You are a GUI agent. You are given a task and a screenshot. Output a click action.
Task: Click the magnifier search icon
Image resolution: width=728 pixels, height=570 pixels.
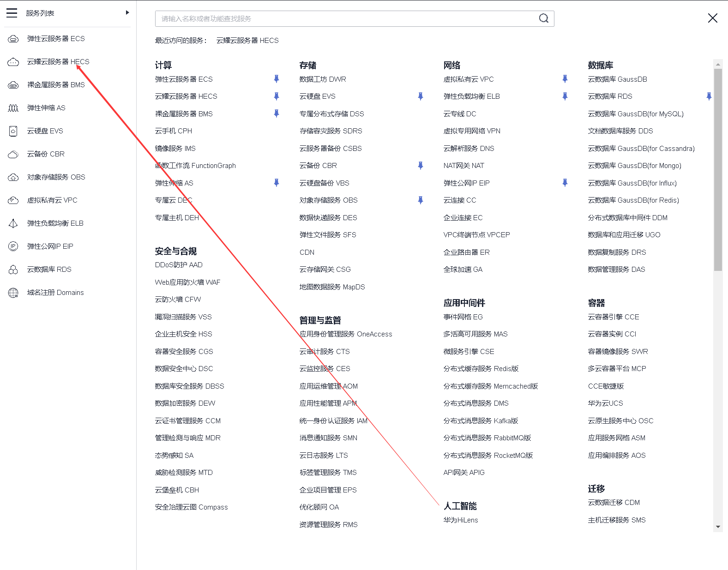[544, 18]
